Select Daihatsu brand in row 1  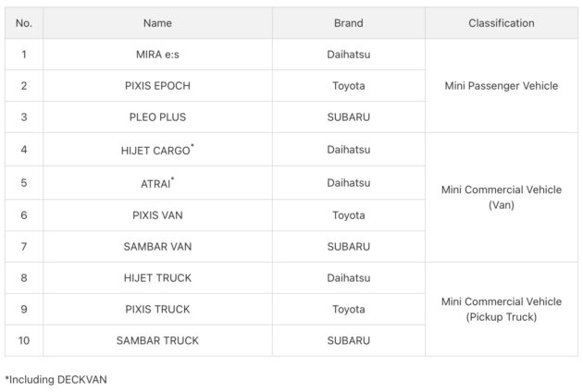(348, 55)
